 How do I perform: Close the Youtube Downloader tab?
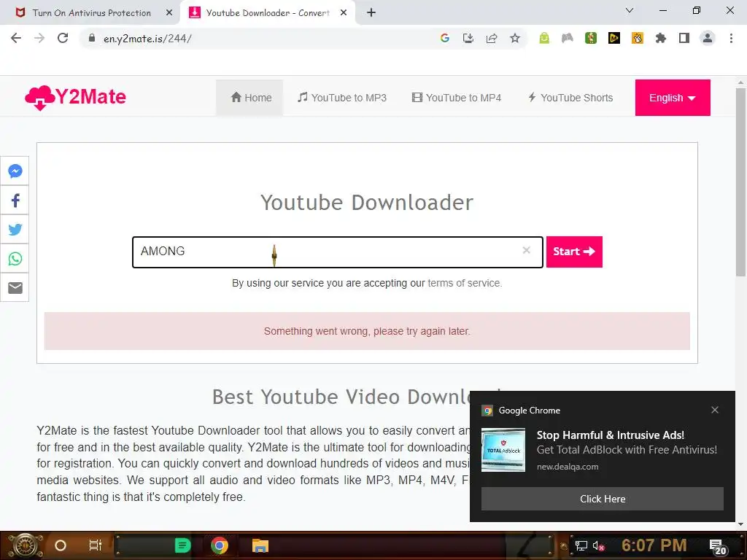pos(343,13)
